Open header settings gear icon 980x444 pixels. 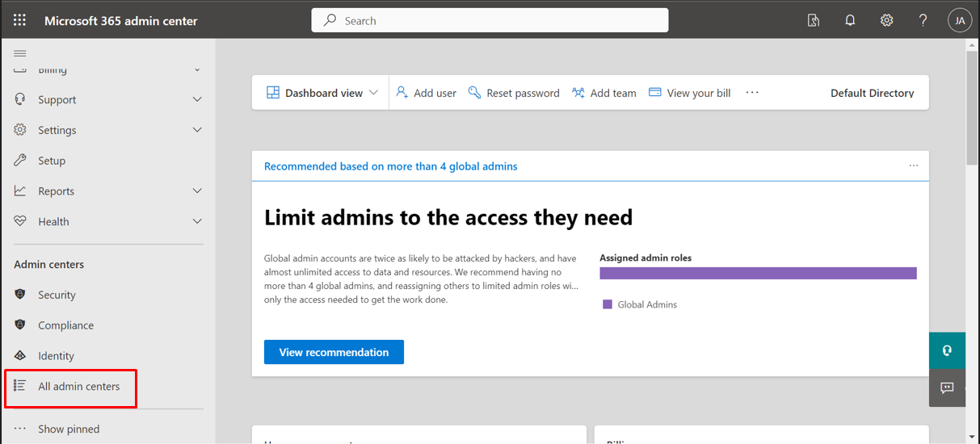(886, 21)
